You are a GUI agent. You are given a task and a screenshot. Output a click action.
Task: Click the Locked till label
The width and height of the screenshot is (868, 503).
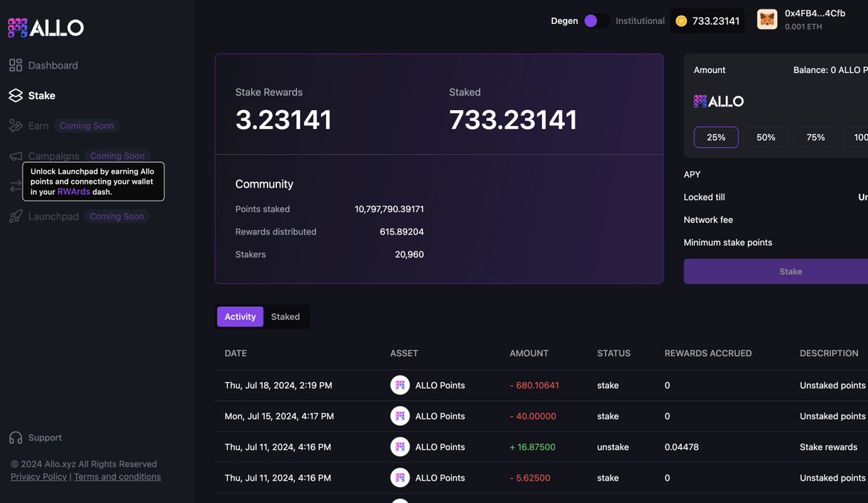[704, 197]
